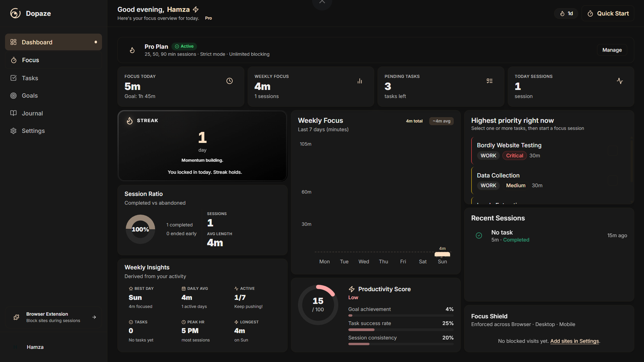Click the Dopaze logo icon
This screenshot has height=362, width=644.
[15, 14]
